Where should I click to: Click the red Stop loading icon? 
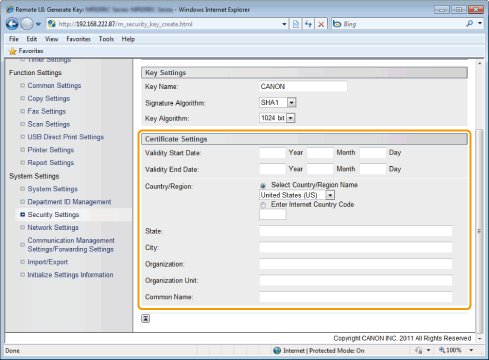click(x=321, y=24)
